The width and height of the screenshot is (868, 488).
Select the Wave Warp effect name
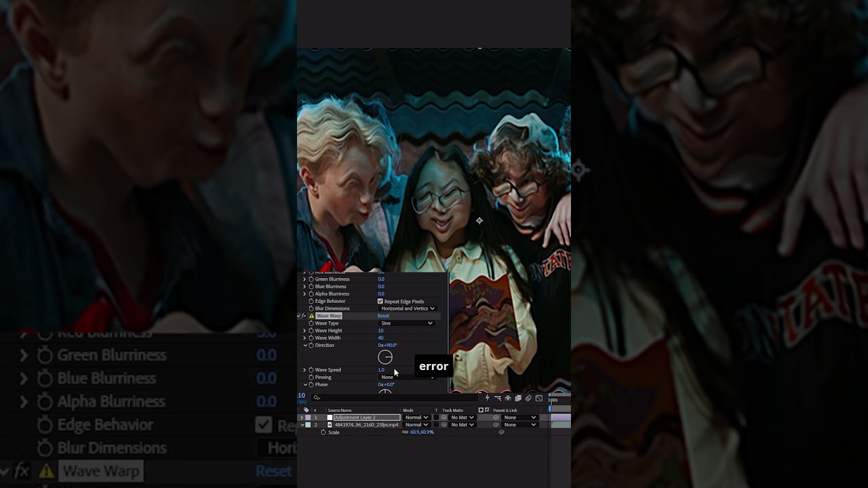[x=328, y=316]
